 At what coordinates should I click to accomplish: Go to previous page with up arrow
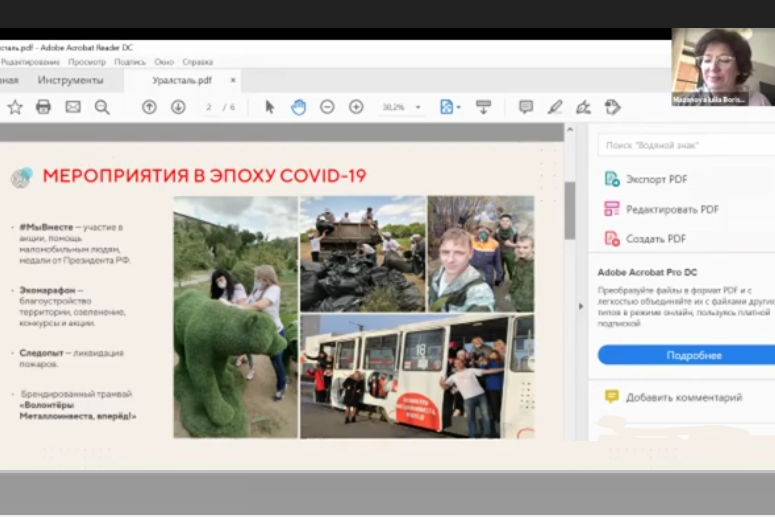pos(149,107)
